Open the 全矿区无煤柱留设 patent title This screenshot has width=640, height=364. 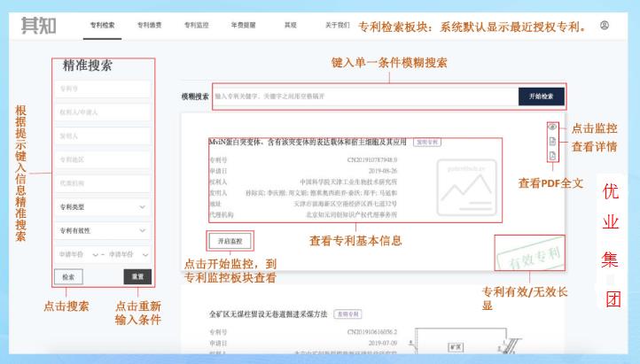pyautogui.click(x=269, y=314)
